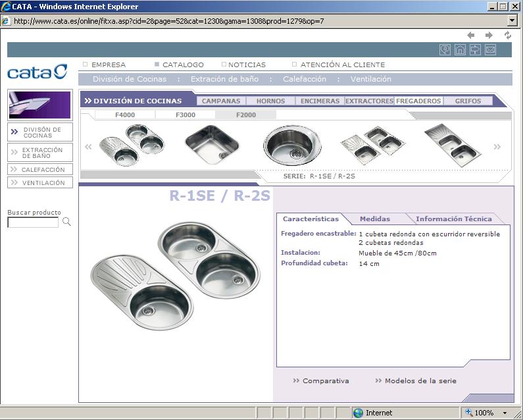Click in the Buscar producto search field

33,223
